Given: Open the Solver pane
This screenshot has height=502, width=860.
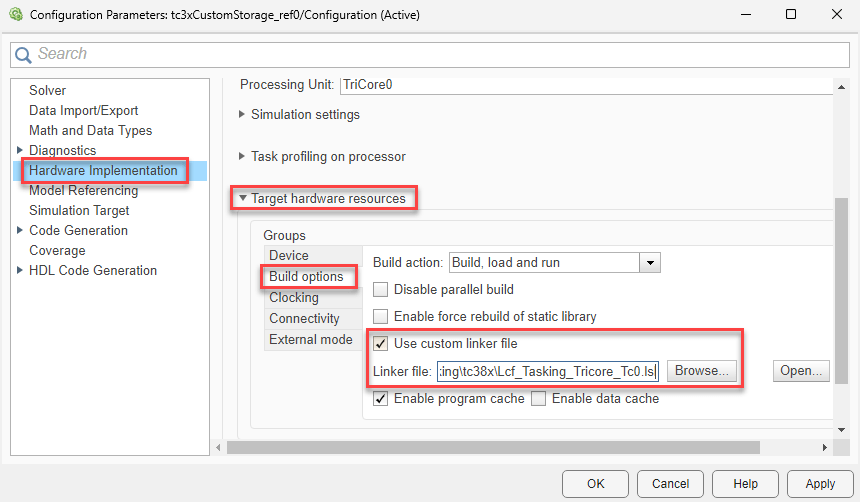Looking at the screenshot, I should [48, 91].
